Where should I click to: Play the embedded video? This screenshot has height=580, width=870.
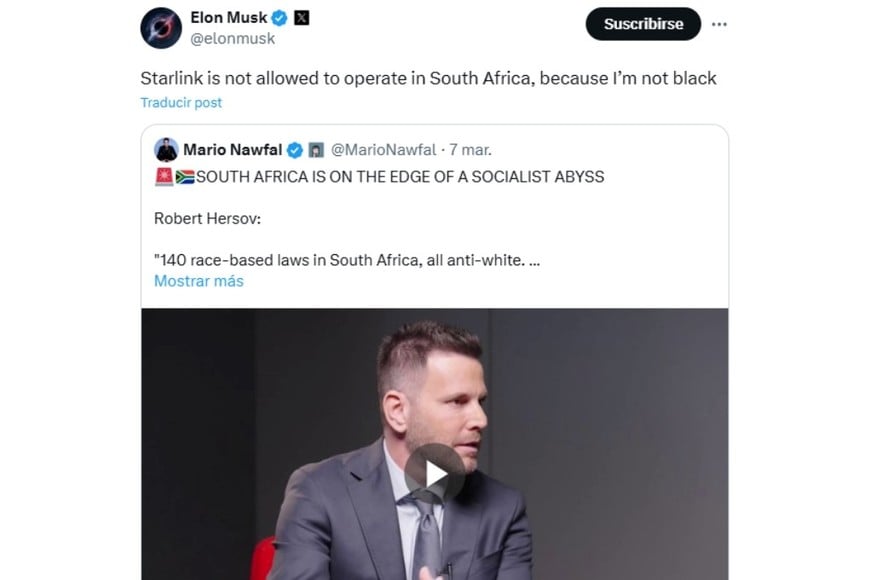434,473
